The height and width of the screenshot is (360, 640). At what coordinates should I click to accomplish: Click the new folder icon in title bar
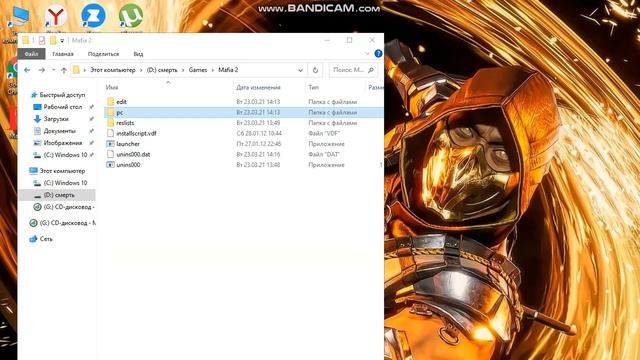coord(53,40)
